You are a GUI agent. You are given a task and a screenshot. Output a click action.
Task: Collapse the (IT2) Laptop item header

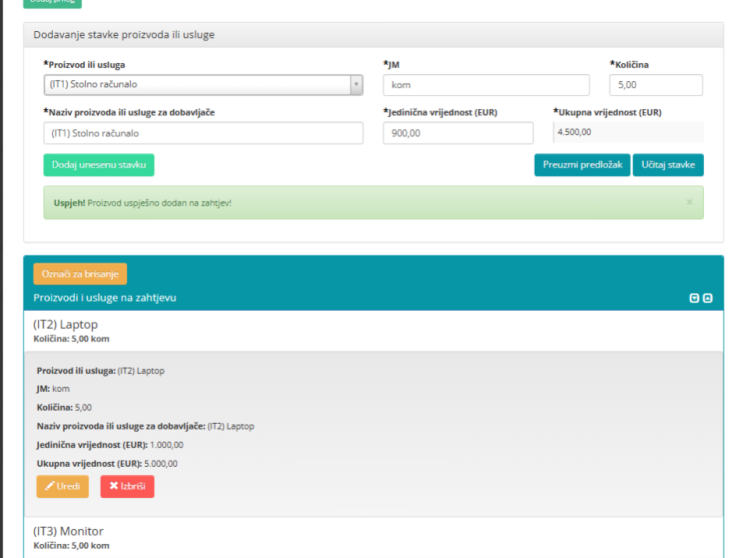tap(66, 325)
